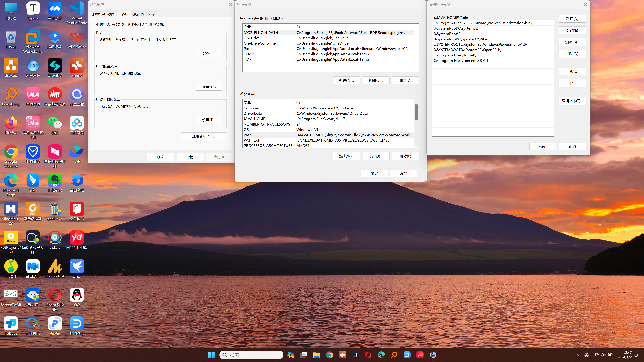Image resolution: width=644 pixels, height=362 pixels.
Task: Open Listary desktop icon
Action: coord(55,240)
